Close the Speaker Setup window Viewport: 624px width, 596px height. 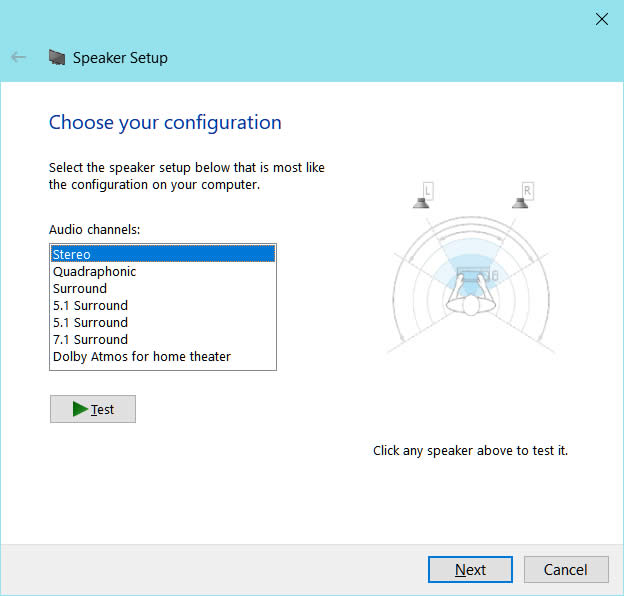click(x=601, y=18)
